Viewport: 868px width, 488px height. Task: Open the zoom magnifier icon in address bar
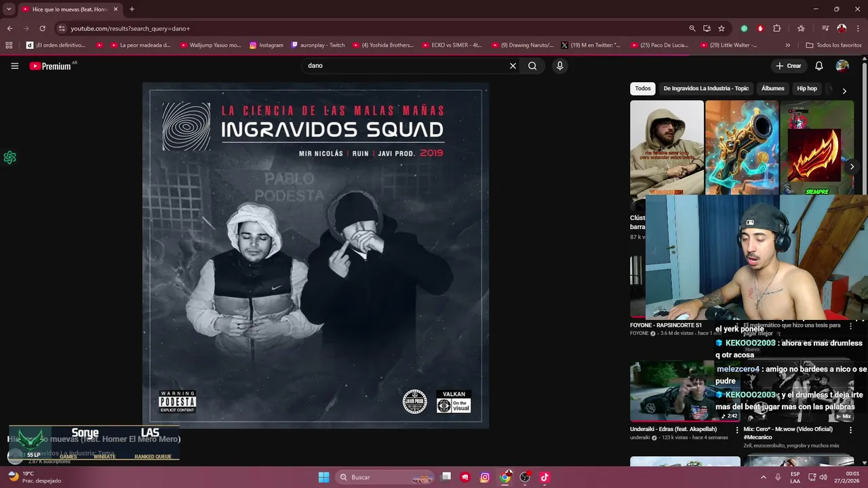692,28
